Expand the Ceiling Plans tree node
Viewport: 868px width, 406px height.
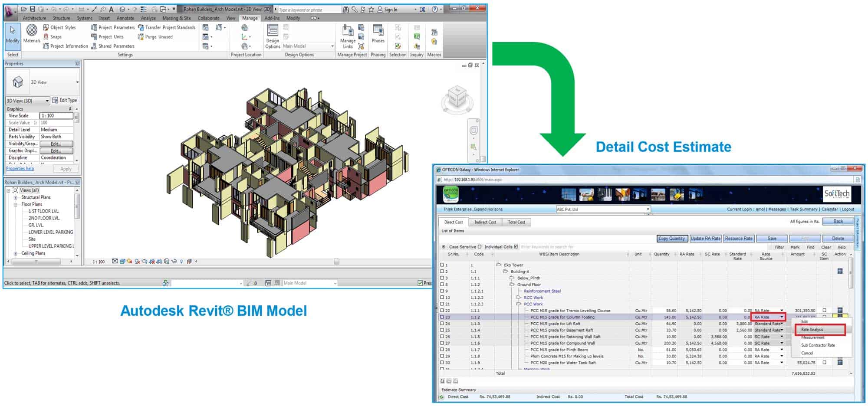click(15, 253)
